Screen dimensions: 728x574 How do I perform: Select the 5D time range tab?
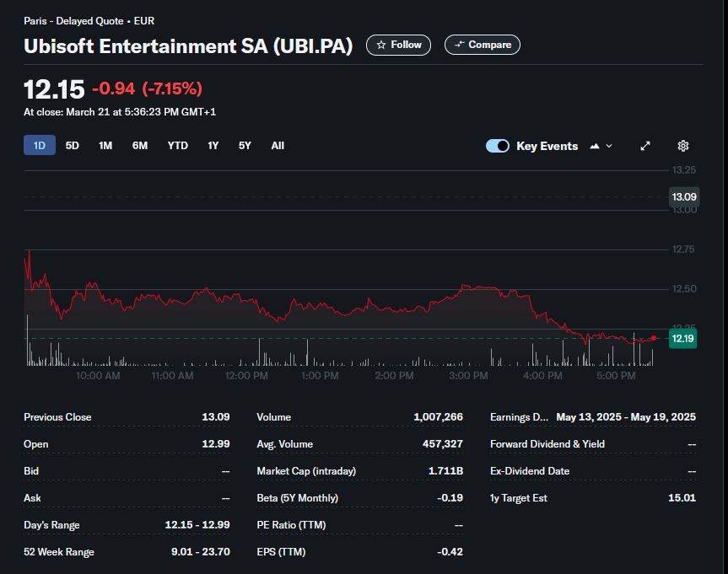[72, 146]
